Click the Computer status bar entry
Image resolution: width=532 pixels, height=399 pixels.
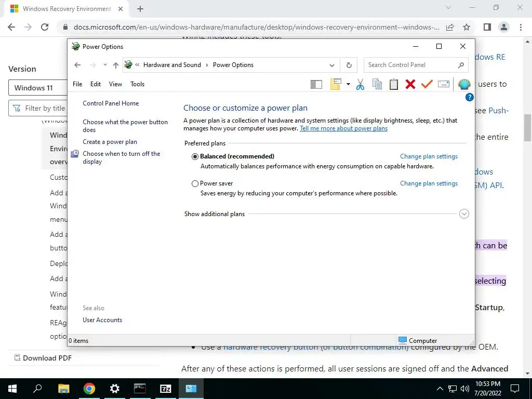pos(418,340)
